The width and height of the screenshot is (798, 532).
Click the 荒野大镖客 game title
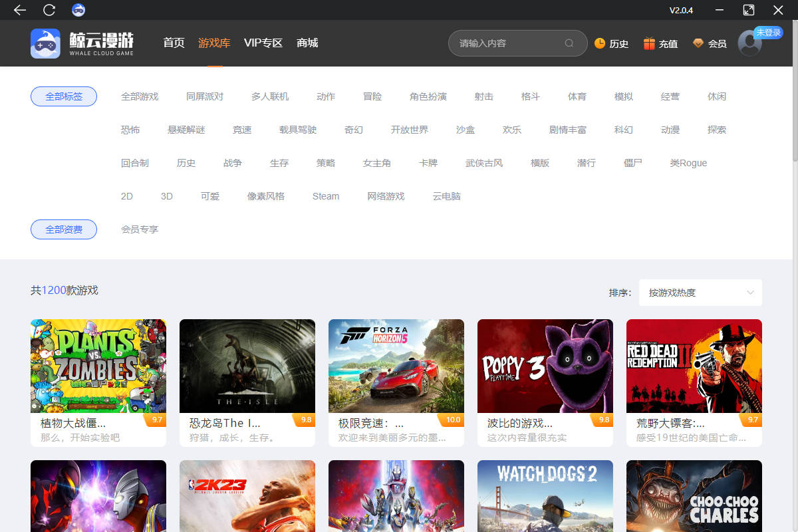coord(670,423)
